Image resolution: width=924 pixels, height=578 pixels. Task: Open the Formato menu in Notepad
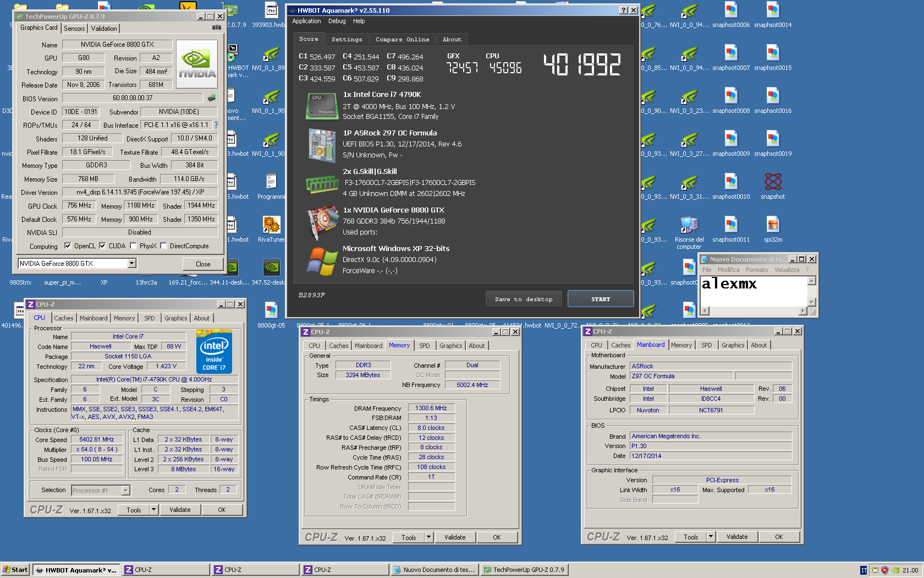(x=757, y=270)
